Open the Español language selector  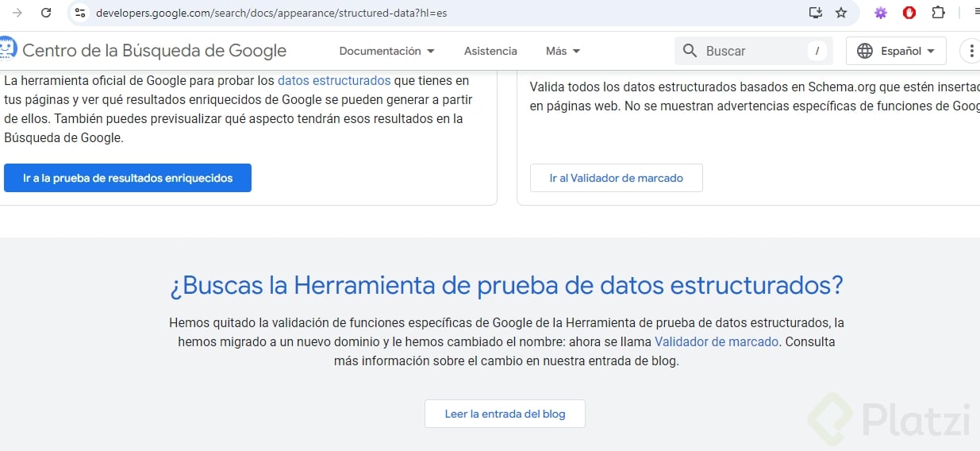(896, 51)
